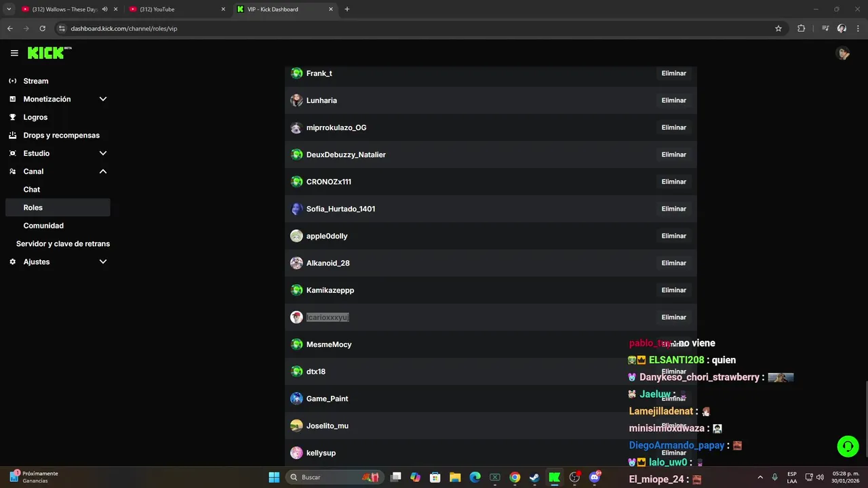Screen dimensions: 868x488
Task: Open the green support headset chat bubble
Action: (848, 446)
